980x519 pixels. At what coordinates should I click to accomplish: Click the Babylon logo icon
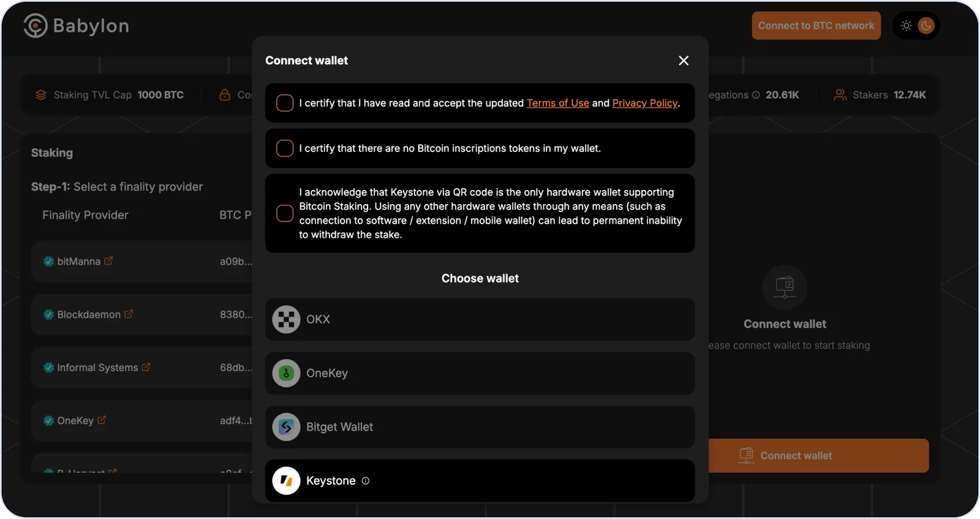click(35, 26)
